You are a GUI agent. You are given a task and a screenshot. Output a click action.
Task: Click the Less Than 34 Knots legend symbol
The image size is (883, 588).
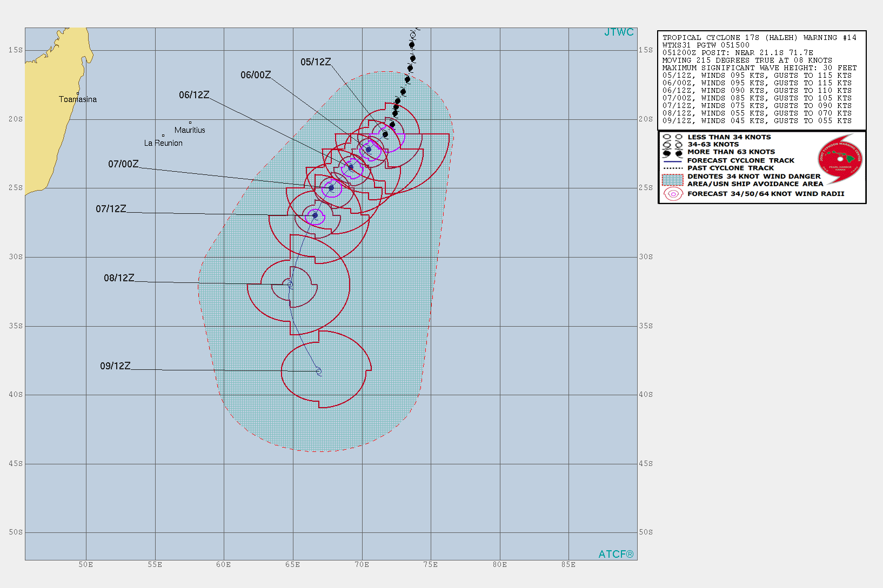(x=673, y=137)
